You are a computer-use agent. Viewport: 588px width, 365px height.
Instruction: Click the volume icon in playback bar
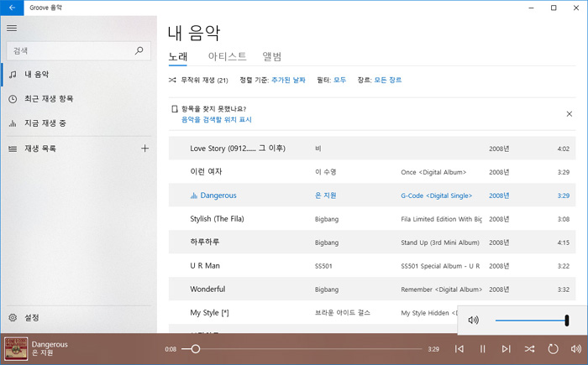(x=576, y=349)
